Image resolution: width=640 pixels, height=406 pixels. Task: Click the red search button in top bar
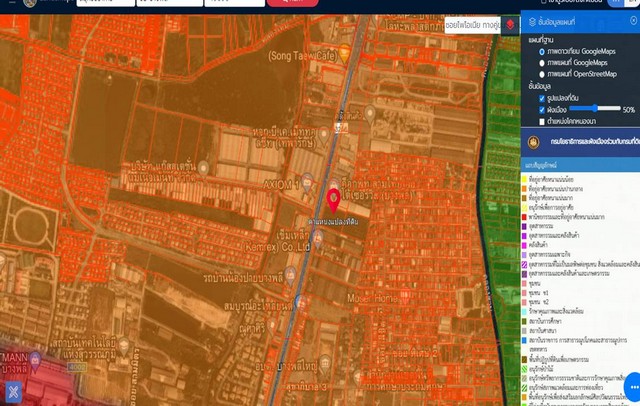tap(293, 2)
